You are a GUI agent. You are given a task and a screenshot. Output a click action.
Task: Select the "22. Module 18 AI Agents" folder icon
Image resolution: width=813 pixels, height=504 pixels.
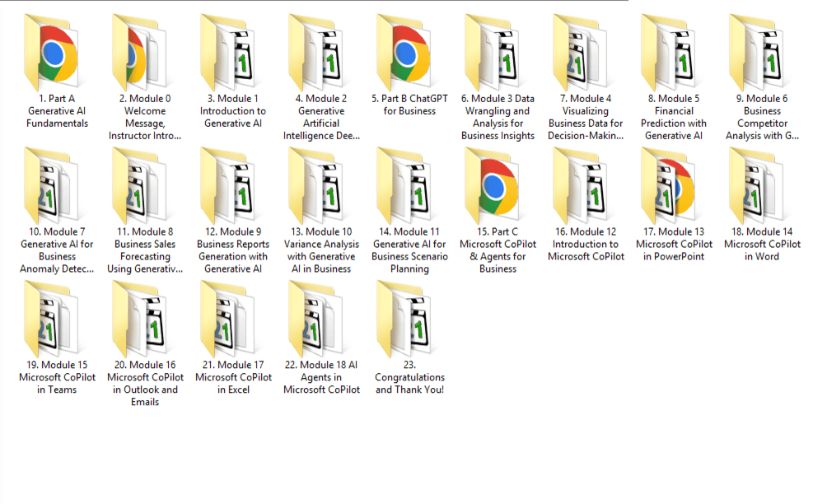point(316,319)
